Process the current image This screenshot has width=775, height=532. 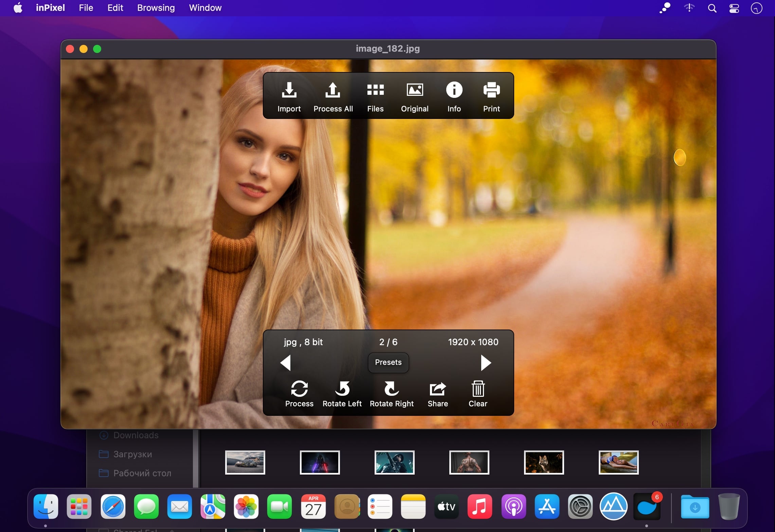tap(299, 394)
